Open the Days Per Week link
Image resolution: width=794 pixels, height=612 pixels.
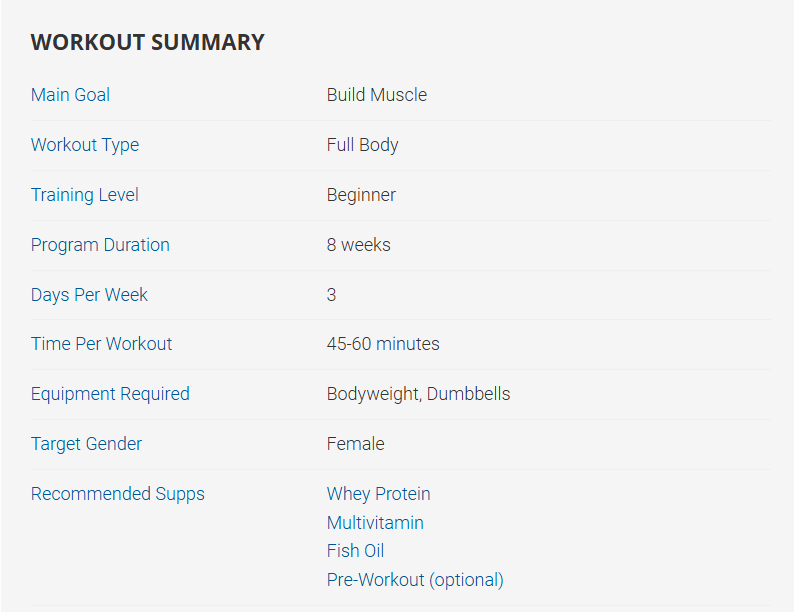pos(89,295)
